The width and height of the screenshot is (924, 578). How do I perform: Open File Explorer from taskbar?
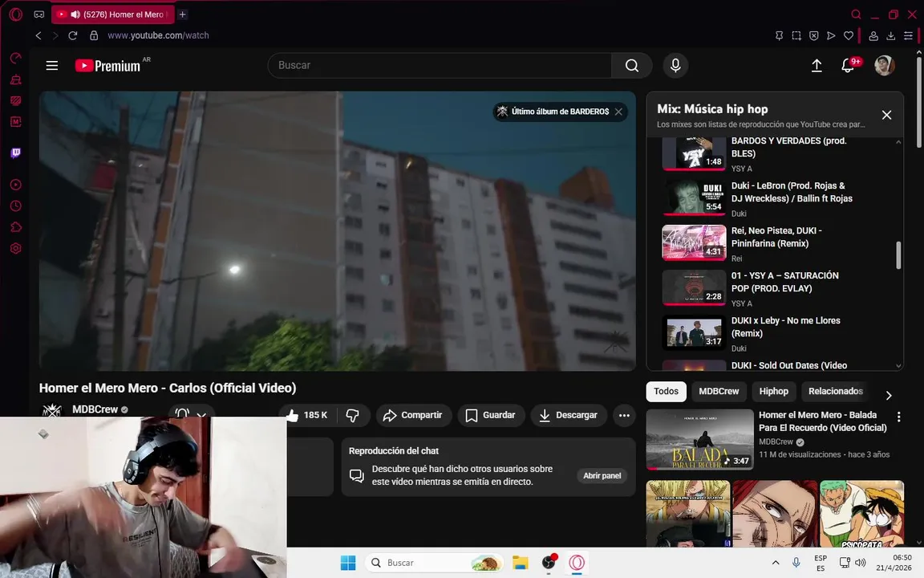click(x=521, y=563)
